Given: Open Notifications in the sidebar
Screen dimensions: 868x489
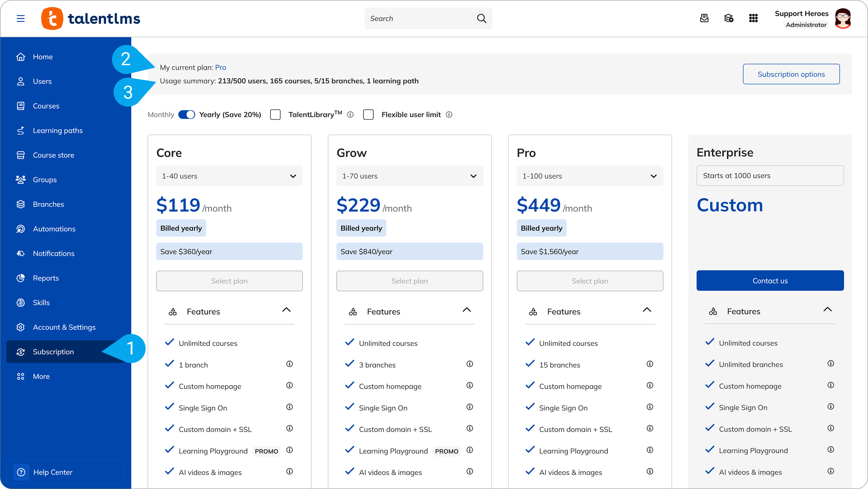Looking at the screenshot, I should 66,254.
